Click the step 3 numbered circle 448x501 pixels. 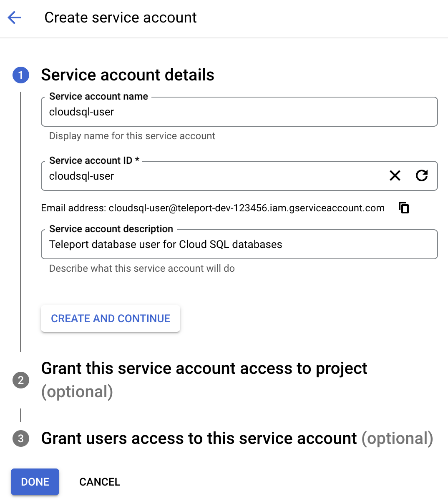(21, 438)
